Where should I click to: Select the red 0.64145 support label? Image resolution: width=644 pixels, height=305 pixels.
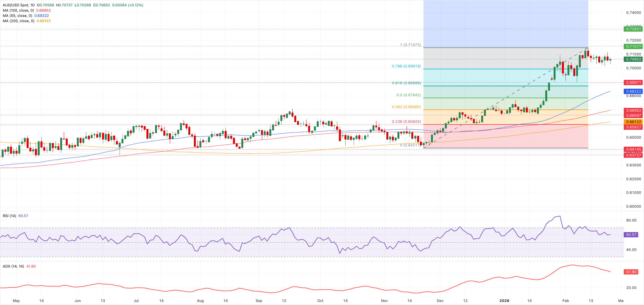[x=633, y=149]
